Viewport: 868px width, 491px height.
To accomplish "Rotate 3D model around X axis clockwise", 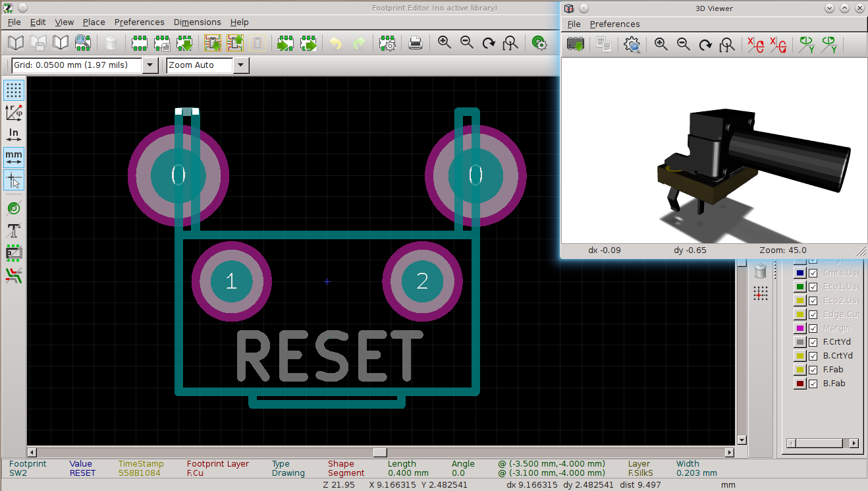I will pyautogui.click(x=755, y=45).
